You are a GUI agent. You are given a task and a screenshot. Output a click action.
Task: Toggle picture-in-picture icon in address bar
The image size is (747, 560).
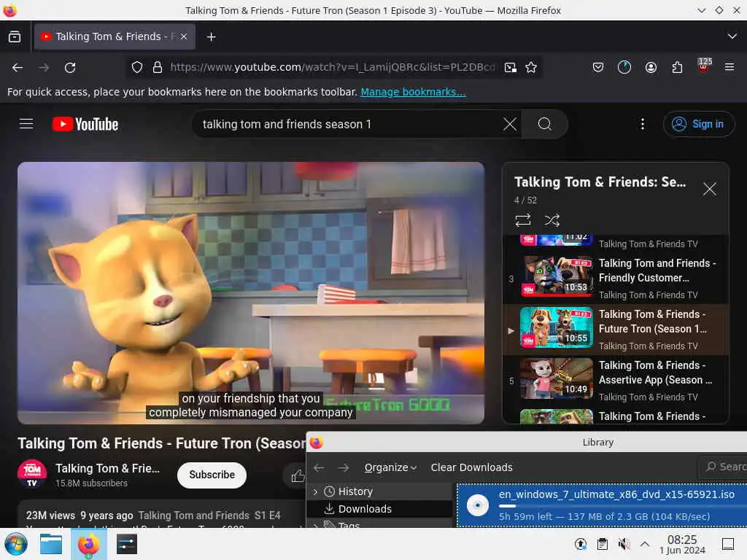point(510,68)
